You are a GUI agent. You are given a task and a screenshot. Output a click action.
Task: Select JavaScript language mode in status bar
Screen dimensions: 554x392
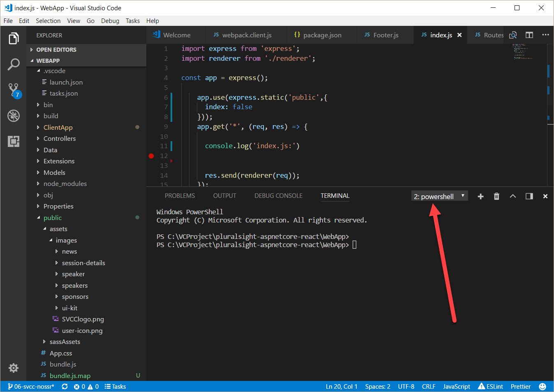[457, 387]
